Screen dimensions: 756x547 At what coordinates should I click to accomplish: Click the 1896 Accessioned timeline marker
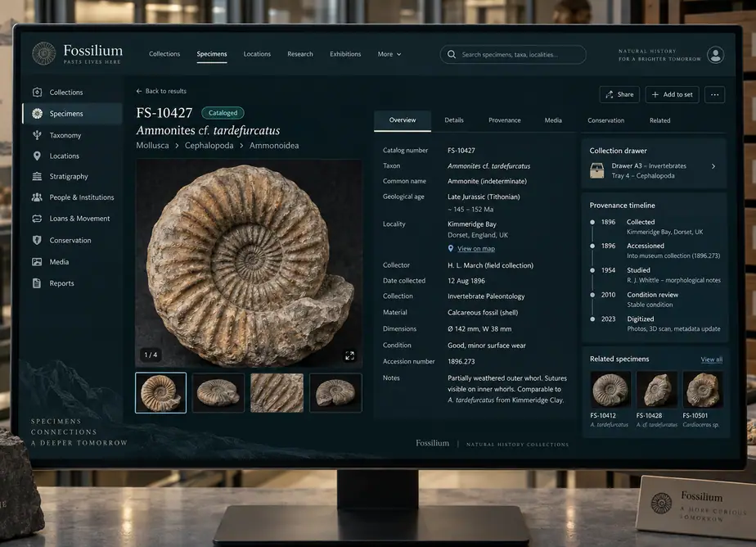592,246
